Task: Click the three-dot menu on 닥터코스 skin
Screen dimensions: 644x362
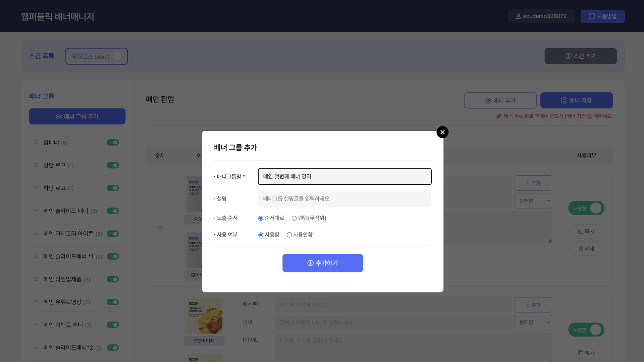Action: click(x=117, y=56)
